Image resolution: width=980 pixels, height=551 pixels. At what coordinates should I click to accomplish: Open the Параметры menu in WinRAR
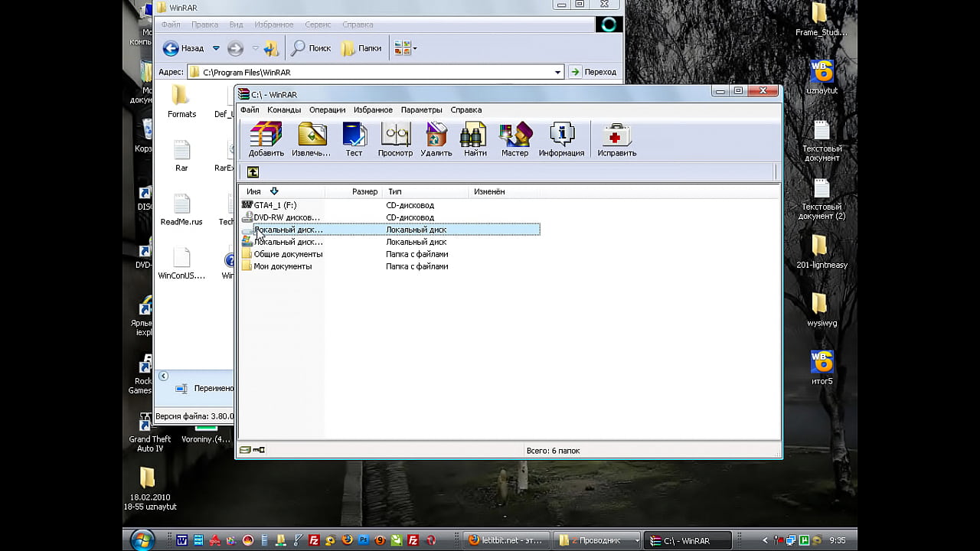(x=421, y=110)
